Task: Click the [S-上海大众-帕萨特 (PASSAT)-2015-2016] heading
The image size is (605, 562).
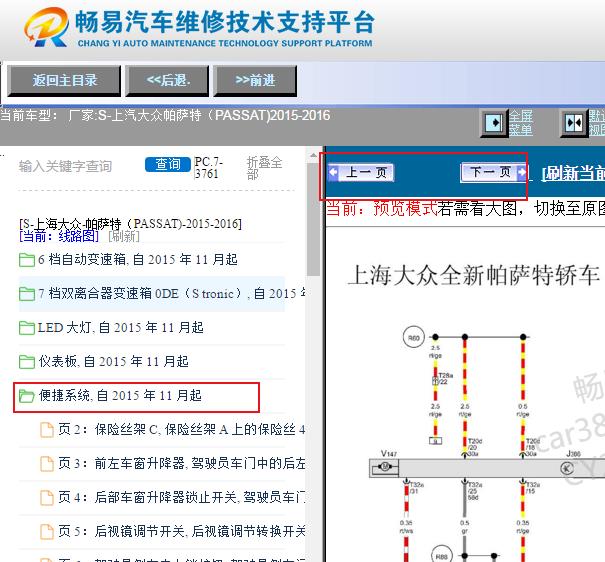Action: tap(130, 224)
